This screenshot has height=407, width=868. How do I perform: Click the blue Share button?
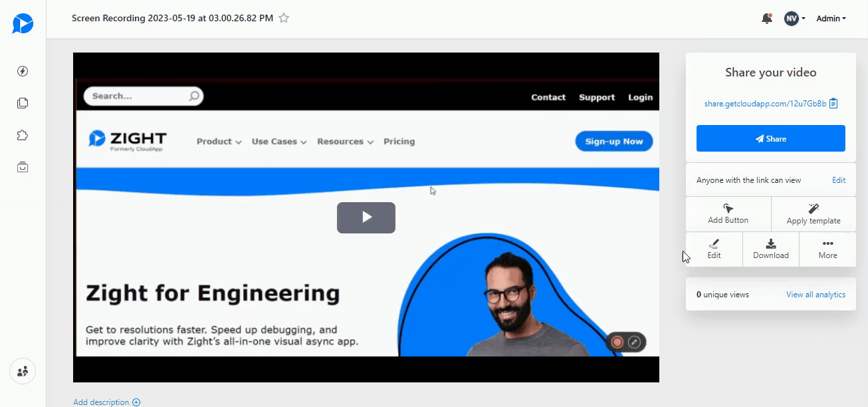(771, 138)
